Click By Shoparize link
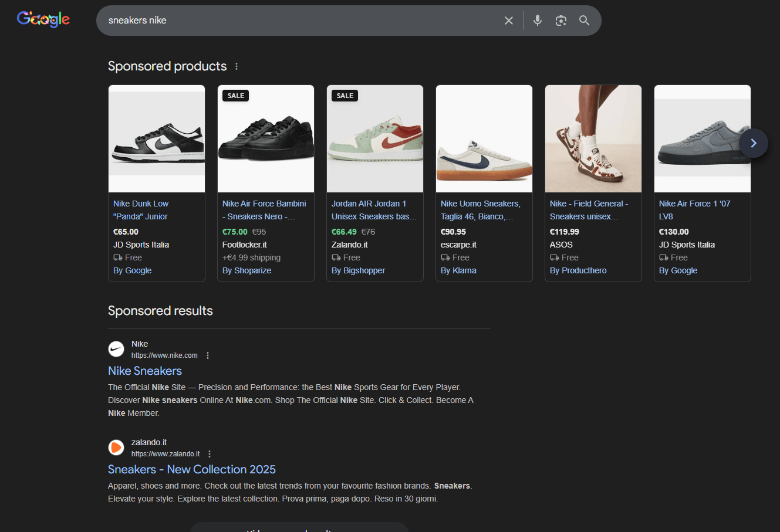Image resolution: width=780 pixels, height=532 pixels. (247, 270)
